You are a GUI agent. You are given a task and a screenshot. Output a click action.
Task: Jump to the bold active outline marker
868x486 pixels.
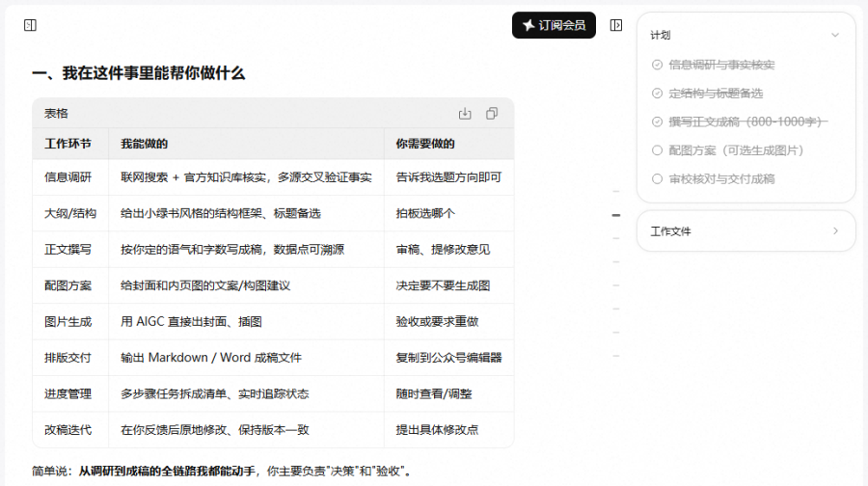(x=616, y=215)
